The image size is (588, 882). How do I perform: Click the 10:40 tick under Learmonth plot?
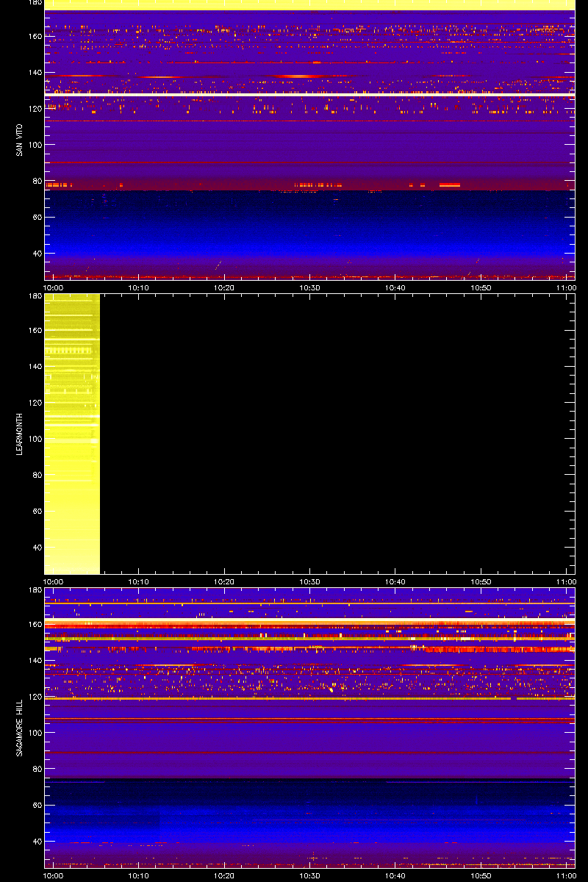(395, 581)
